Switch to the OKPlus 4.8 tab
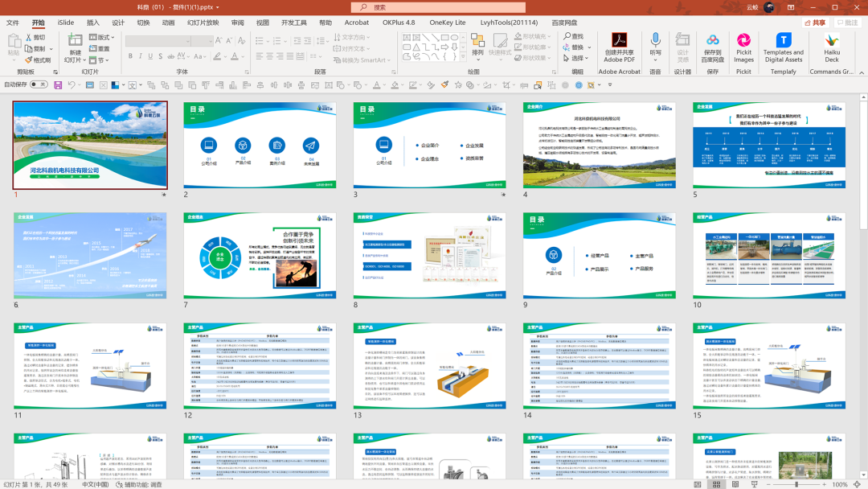Viewport: 868px width, 489px height. point(399,23)
